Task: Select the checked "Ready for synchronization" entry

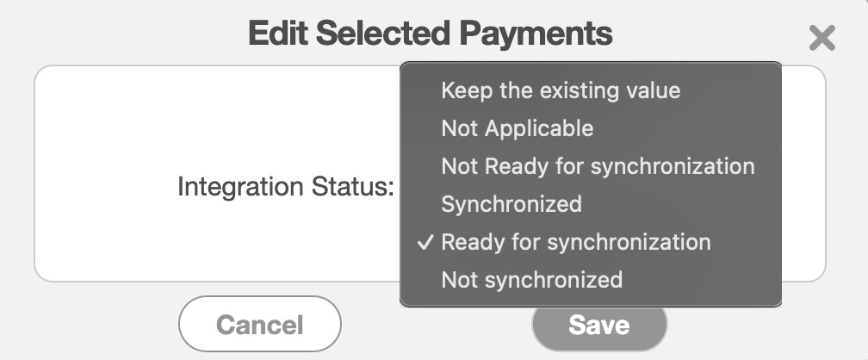Action: point(576,242)
